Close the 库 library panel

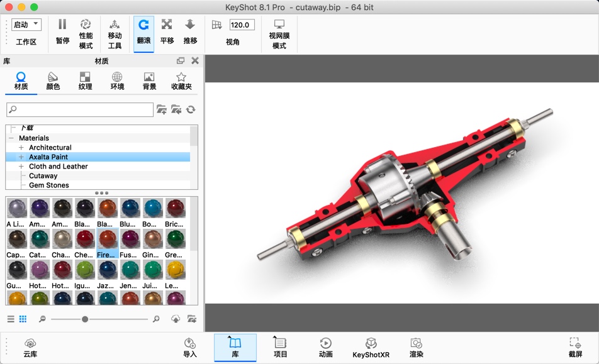pos(195,60)
